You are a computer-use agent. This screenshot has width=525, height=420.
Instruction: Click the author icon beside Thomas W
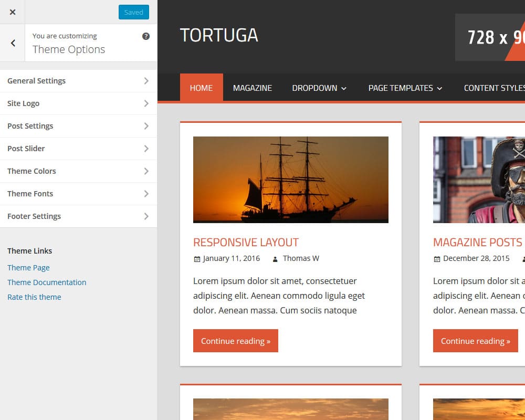click(275, 259)
